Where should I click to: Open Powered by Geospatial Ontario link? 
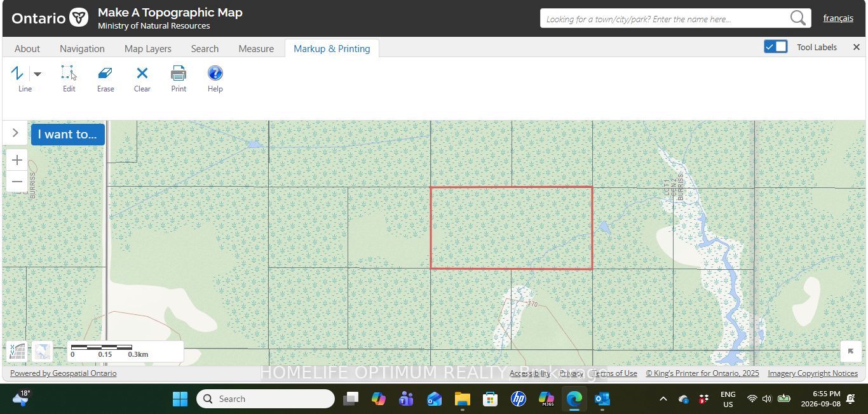(64, 373)
